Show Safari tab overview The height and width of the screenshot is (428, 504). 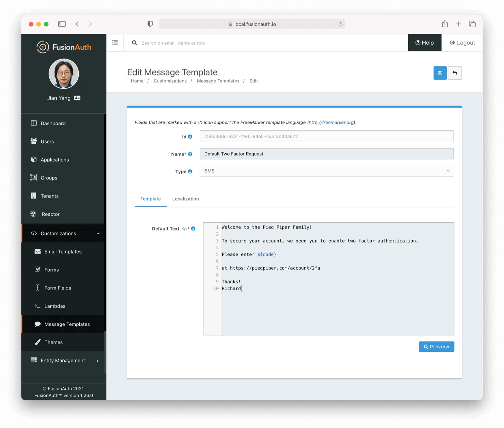pos(472,24)
